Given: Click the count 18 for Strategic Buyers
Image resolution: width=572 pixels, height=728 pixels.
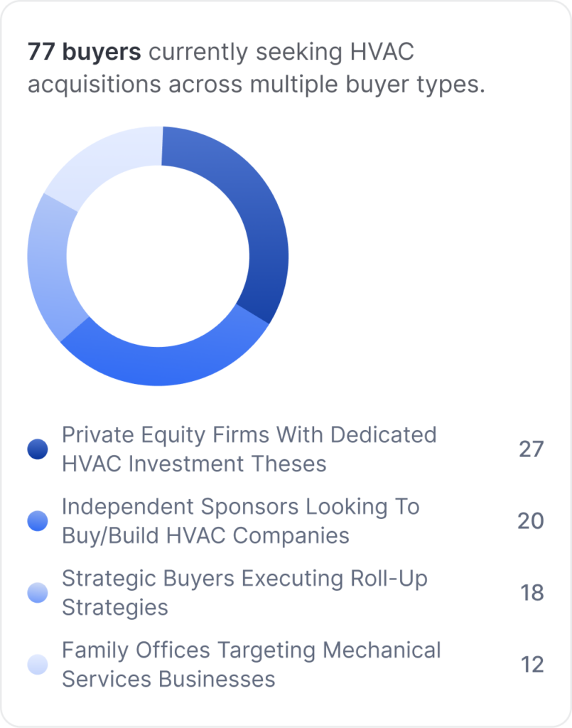Looking at the screenshot, I should [x=531, y=593].
